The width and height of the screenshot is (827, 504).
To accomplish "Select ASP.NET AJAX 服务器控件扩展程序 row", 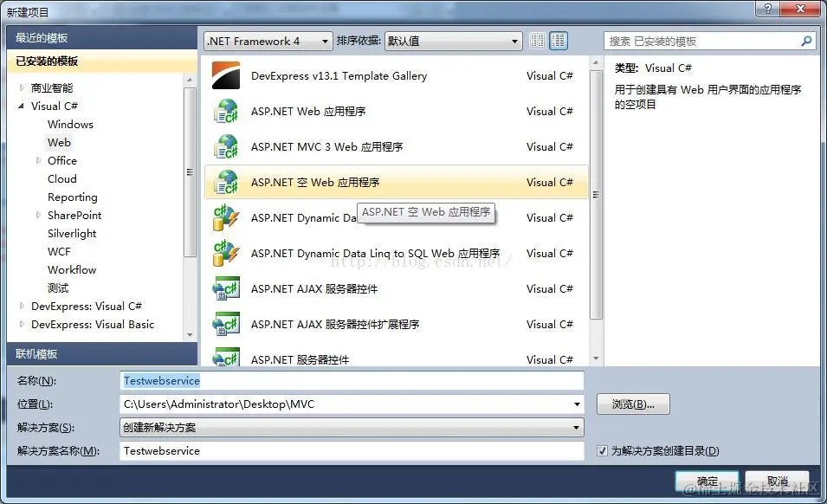I will click(396, 324).
